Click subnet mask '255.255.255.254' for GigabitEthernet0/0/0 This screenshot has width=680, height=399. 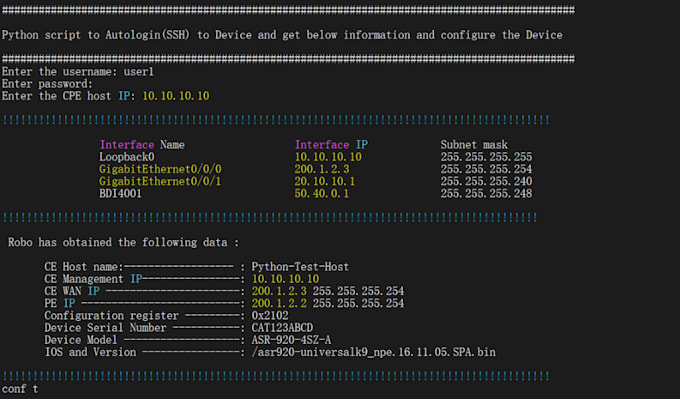coord(486,169)
